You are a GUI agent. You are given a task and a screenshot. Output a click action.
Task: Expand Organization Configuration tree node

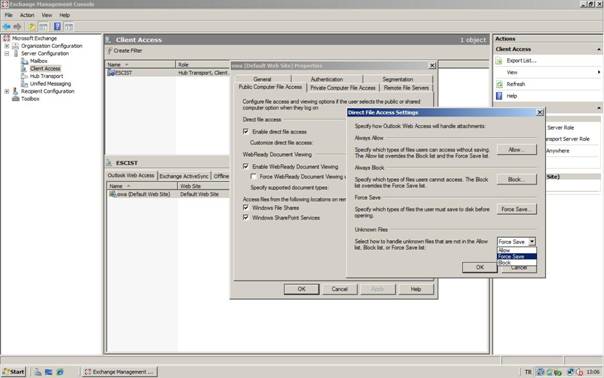pos(7,46)
